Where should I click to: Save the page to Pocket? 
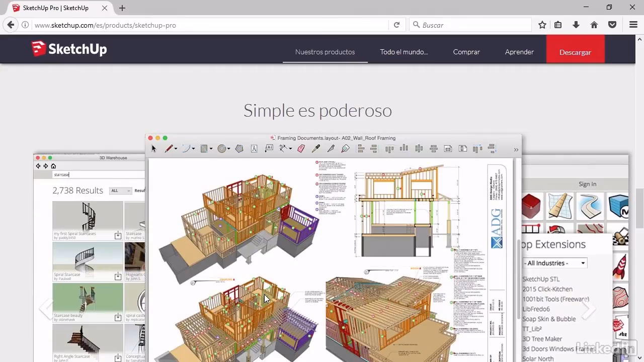(612, 24)
